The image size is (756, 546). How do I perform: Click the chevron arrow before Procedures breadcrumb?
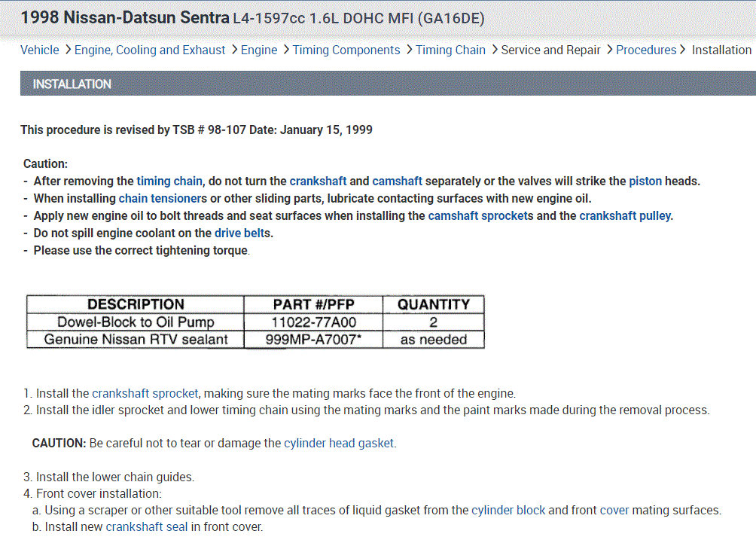(x=609, y=50)
